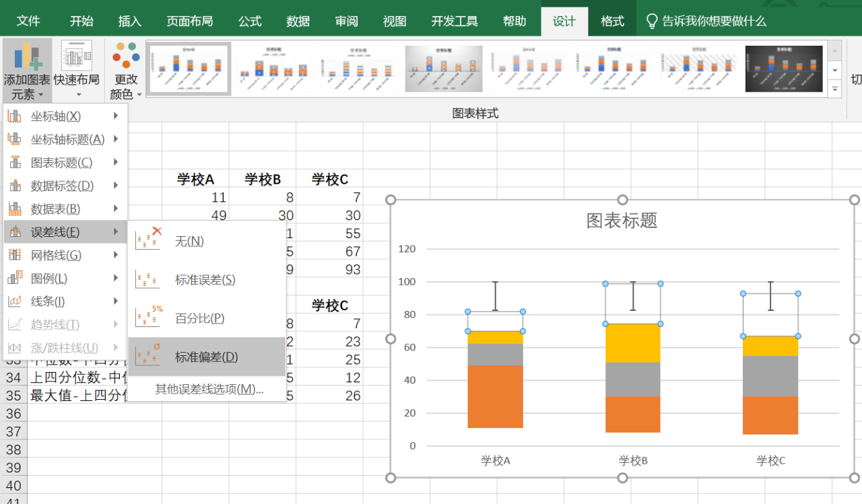Switch to the 帮助 ribbon tab
Screen dimensions: 862x504
515,21
